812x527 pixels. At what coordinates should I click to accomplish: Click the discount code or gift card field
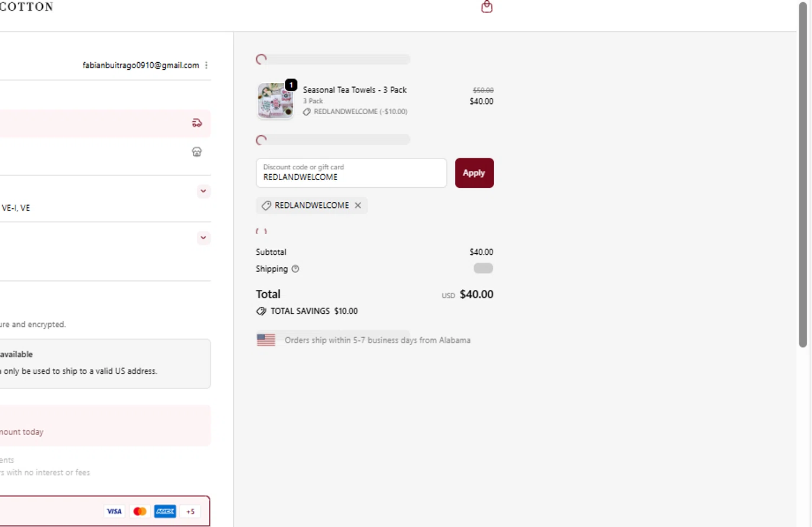point(351,173)
